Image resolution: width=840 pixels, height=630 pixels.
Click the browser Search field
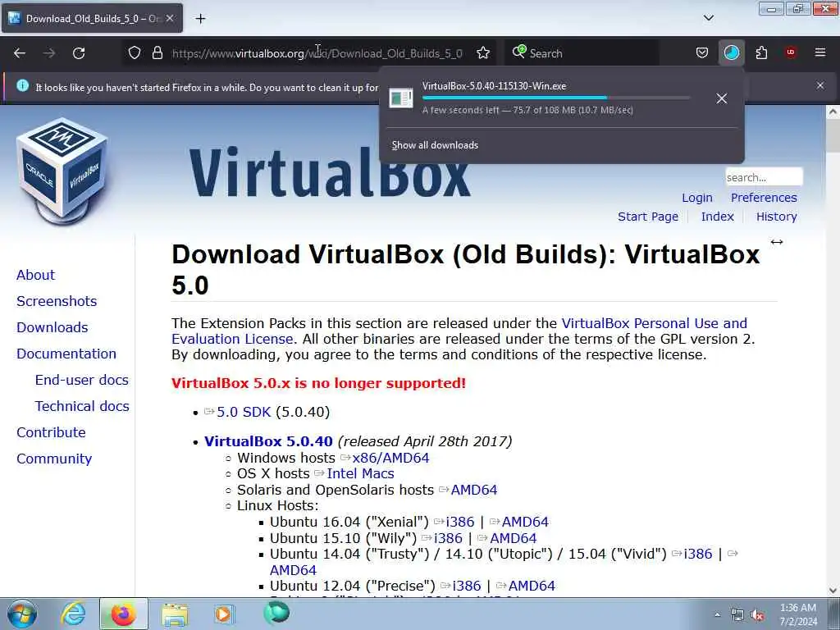click(582, 53)
